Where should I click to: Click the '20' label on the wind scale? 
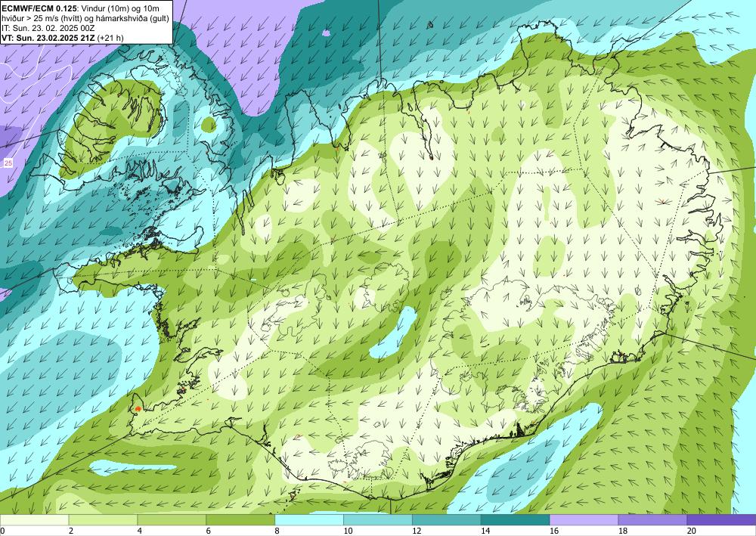pos(692,531)
